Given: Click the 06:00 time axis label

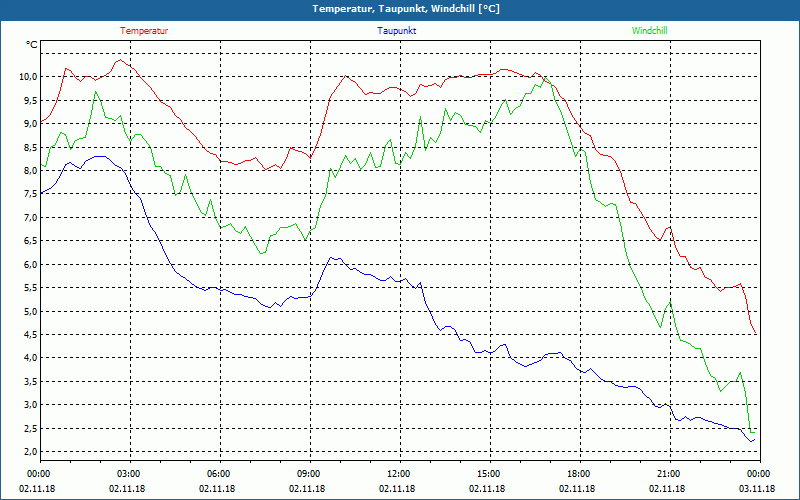Looking at the screenshot, I should pos(219,474).
